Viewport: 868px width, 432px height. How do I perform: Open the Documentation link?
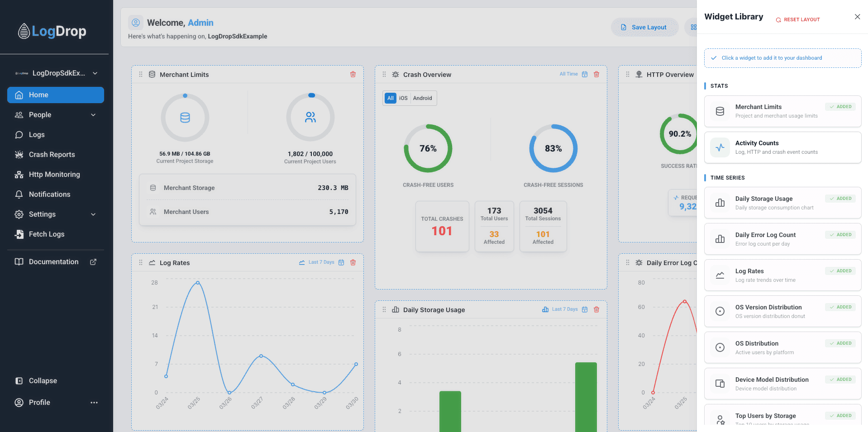(56, 262)
